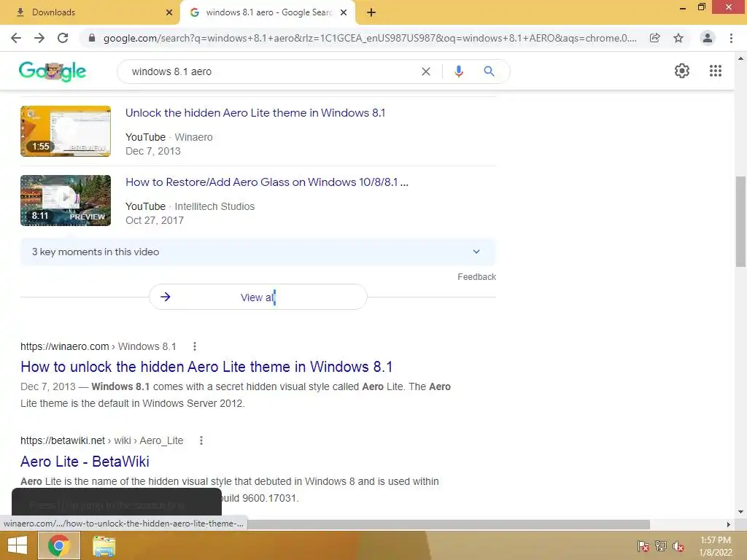Go back with the browser back arrow
Image resolution: width=747 pixels, height=560 pixels.
(x=16, y=38)
